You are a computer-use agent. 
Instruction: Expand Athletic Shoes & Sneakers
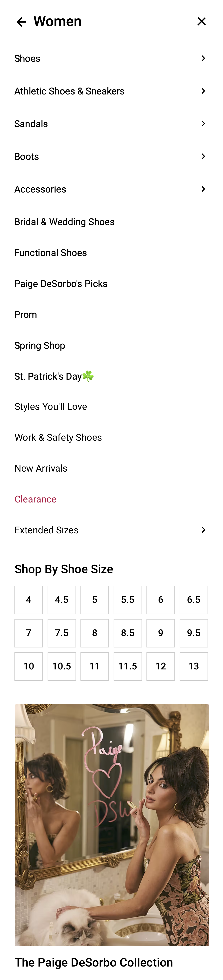[x=203, y=91]
